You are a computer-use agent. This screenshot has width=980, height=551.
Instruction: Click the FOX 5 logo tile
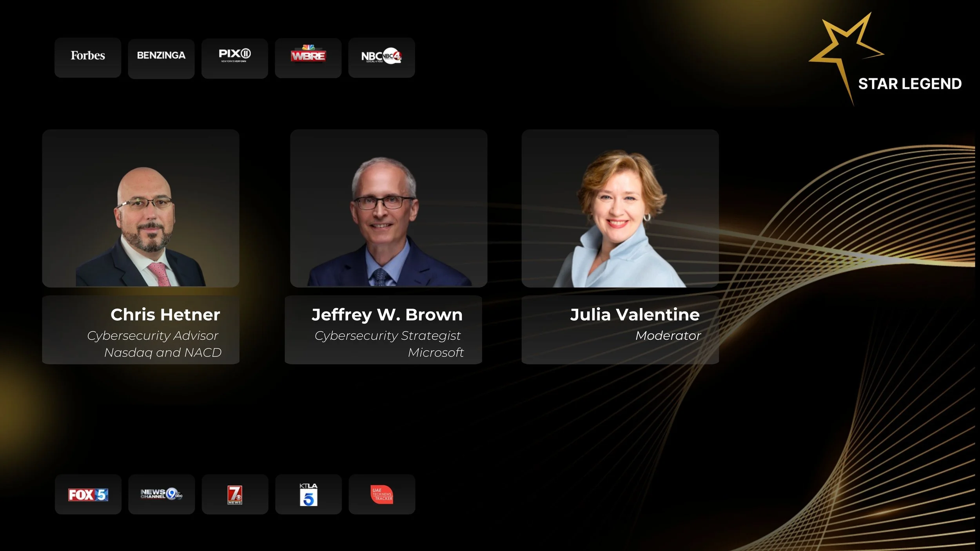[x=88, y=494]
